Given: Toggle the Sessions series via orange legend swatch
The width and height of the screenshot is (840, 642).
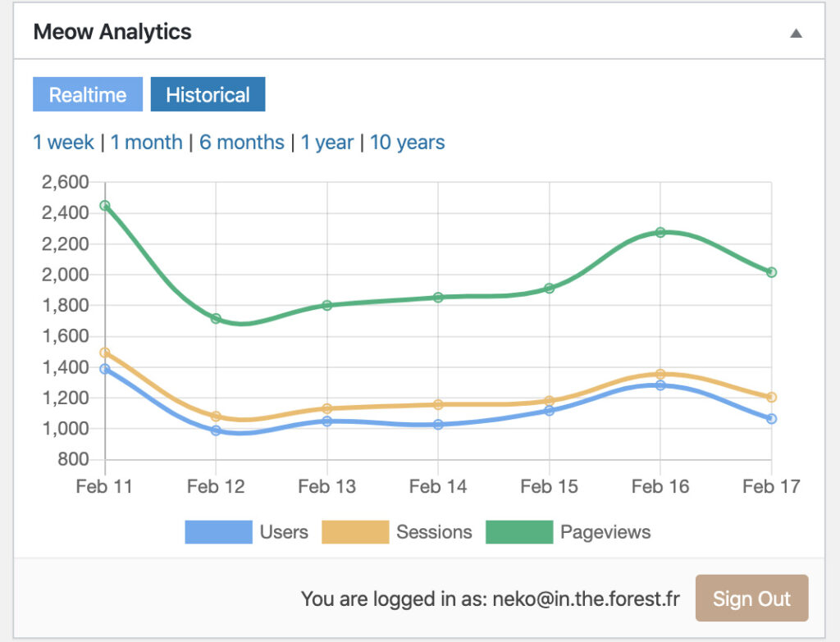Looking at the screenshot, I should coord(354,532).
